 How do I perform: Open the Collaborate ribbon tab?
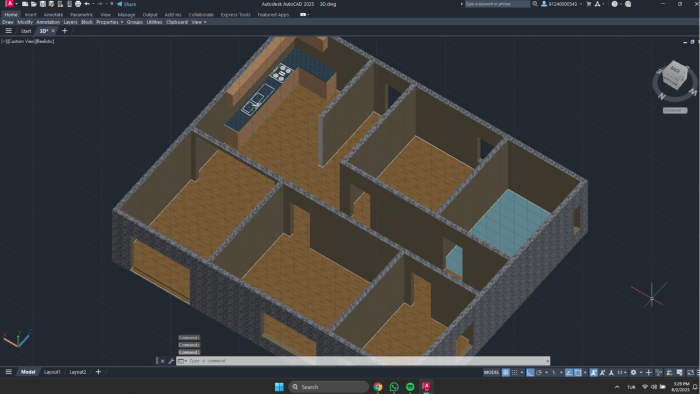pyautogui.click(x=201, y=15)
